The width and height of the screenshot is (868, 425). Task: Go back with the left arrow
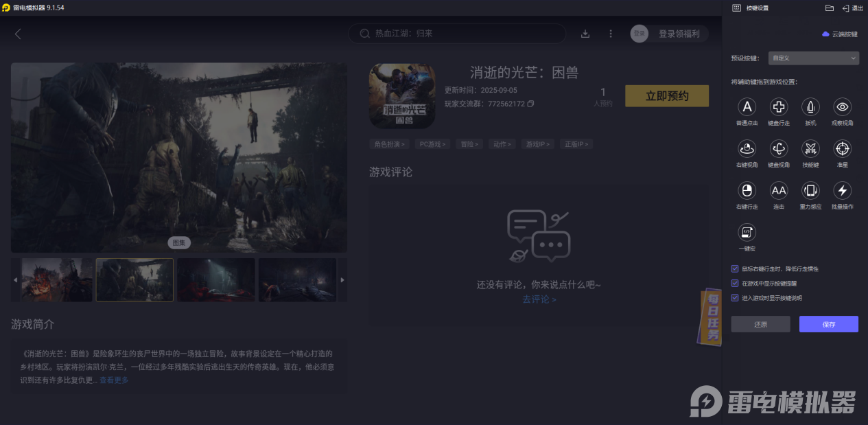[x=18, y=34]
